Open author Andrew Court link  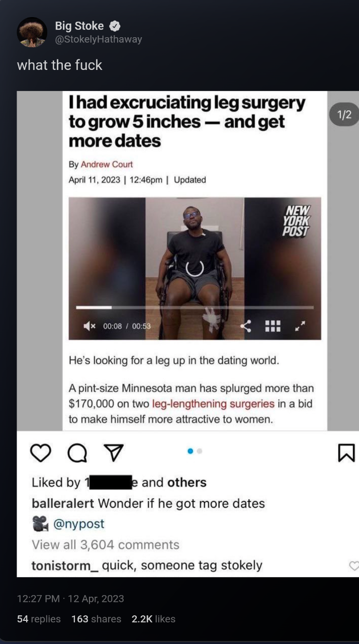(x=107, y=165)
